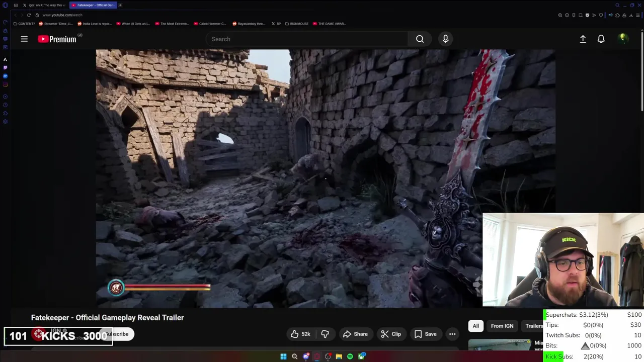
Task: Open the YouTube create upload icon
Action: click(583, 39)
